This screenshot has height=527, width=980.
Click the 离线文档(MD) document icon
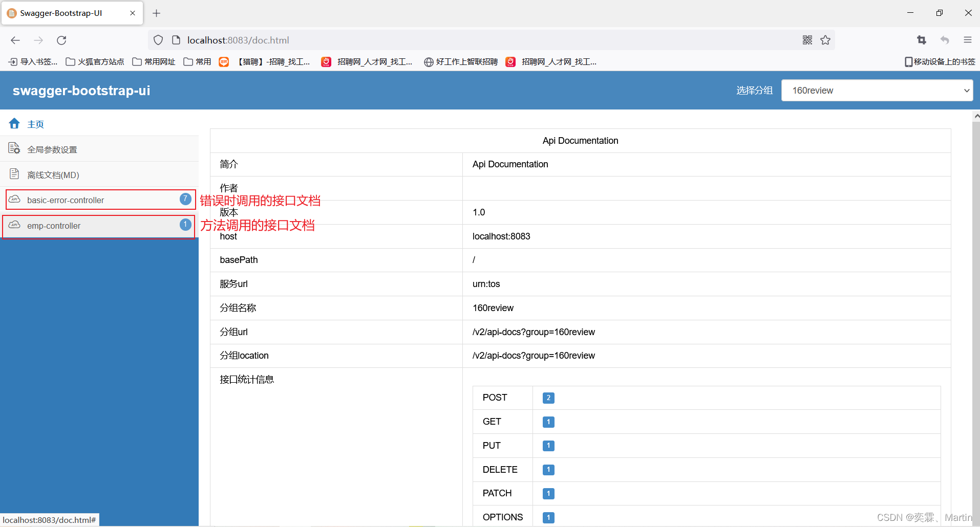coord(14,174)
